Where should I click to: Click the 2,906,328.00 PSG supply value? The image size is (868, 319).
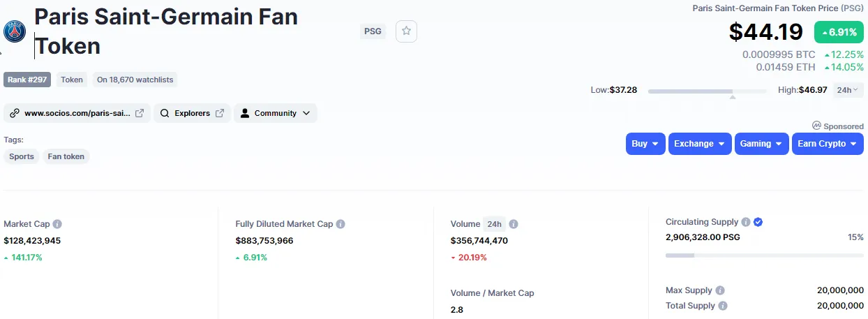[x=703, y=237]
